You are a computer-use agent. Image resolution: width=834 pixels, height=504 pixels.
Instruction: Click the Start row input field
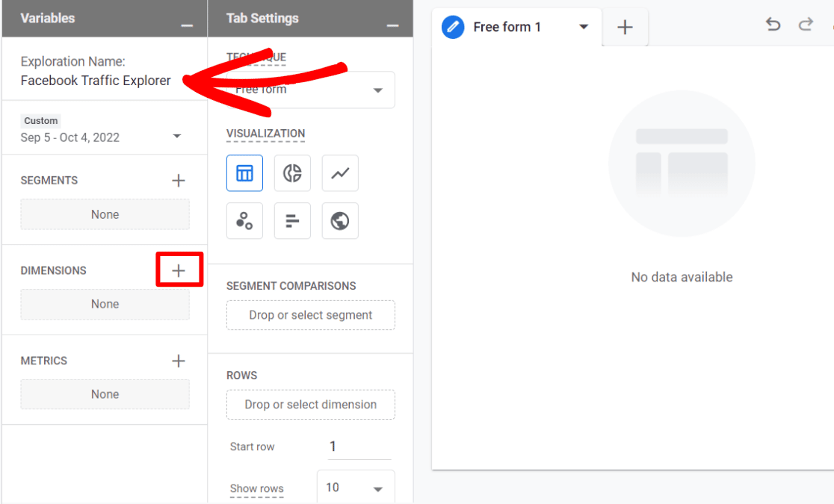click(358, 446)
